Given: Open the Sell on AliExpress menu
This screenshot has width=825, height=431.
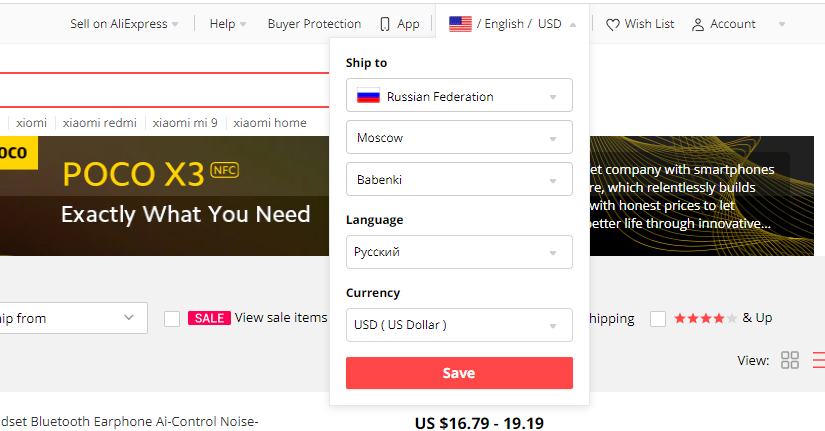Looking at the screenshot, I should pyautogui.click(x=124, y=24).
